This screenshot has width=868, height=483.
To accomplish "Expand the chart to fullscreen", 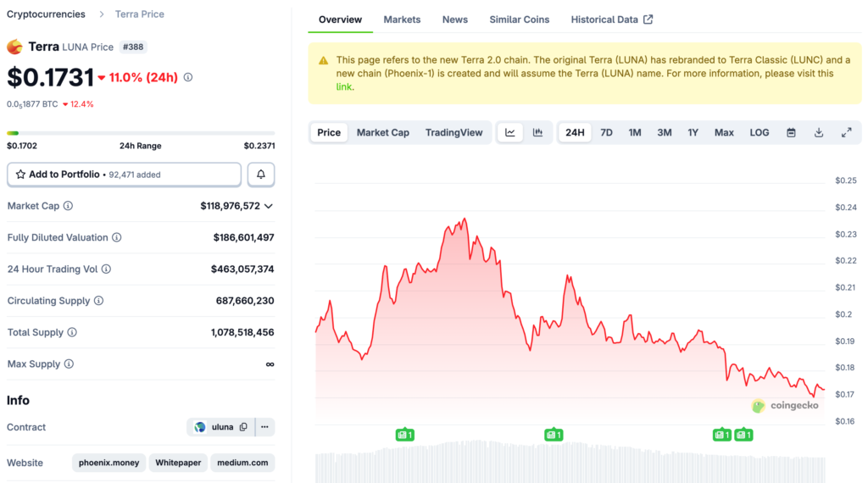I will point(846,133).
